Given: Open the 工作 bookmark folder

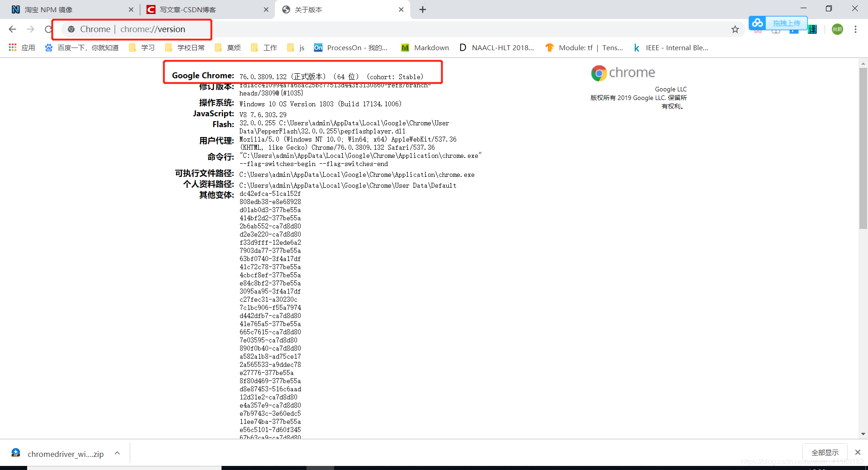Looking at the screenshot, I should tap(264, 47).
